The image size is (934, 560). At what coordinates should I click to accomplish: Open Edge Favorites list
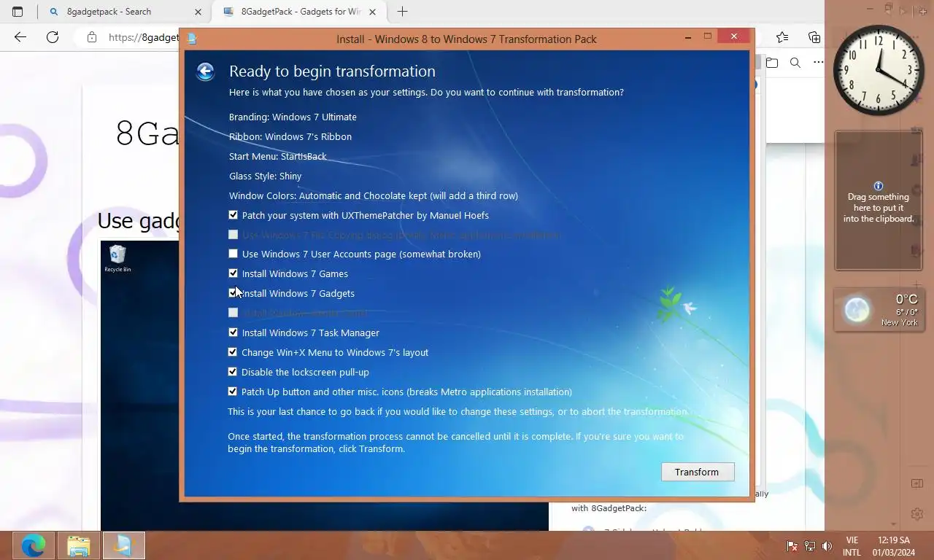[x=782, y=37]
